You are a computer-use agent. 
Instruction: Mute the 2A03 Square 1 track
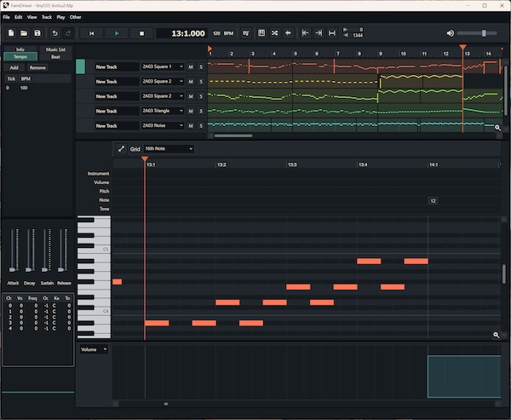[191, 66]
